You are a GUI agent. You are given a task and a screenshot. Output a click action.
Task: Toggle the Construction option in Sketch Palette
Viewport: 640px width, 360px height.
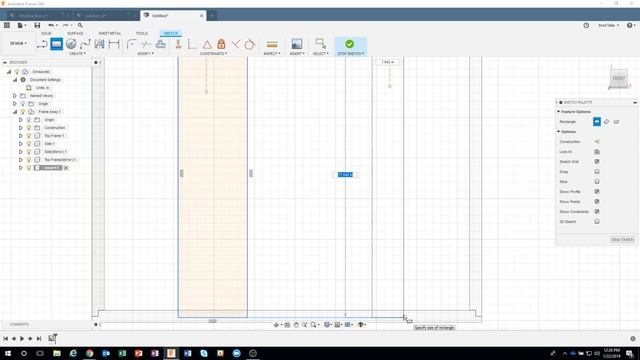click(597, 142)
